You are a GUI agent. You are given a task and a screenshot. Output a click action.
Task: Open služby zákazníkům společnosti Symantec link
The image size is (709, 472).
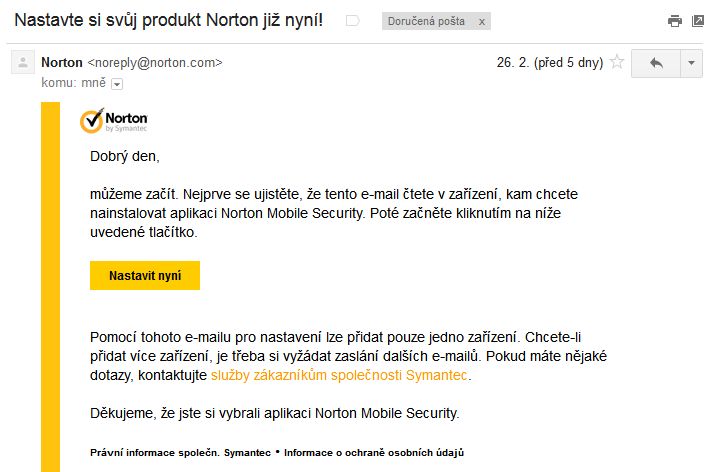click(x=339, y=375)
